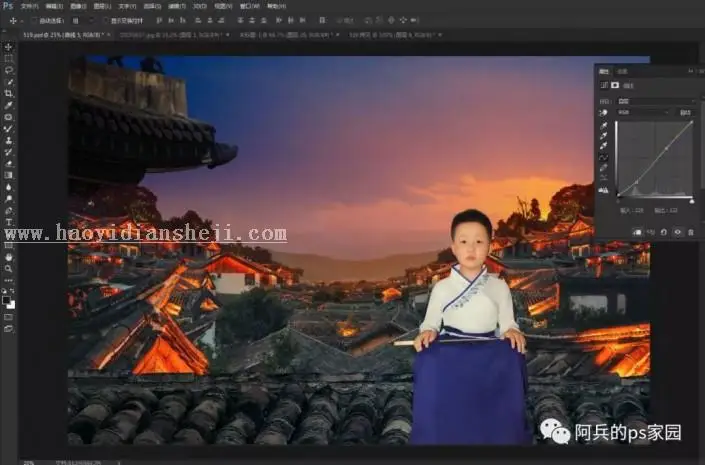
Task: Open the 图像 Image menu
Action: pos(79,6)
